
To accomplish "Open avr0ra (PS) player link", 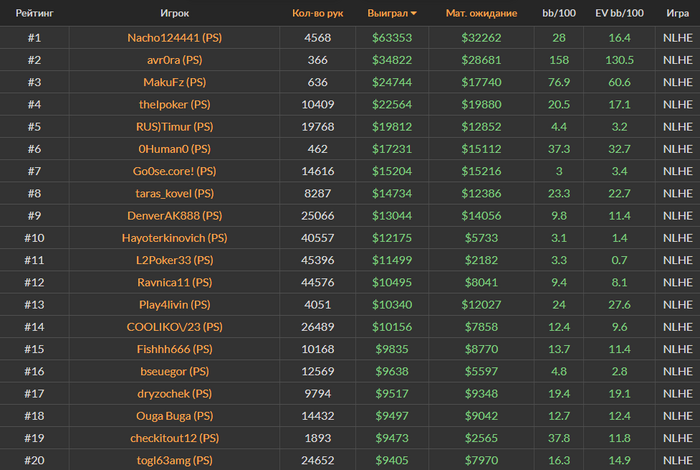I will click(x=174, y=60).
